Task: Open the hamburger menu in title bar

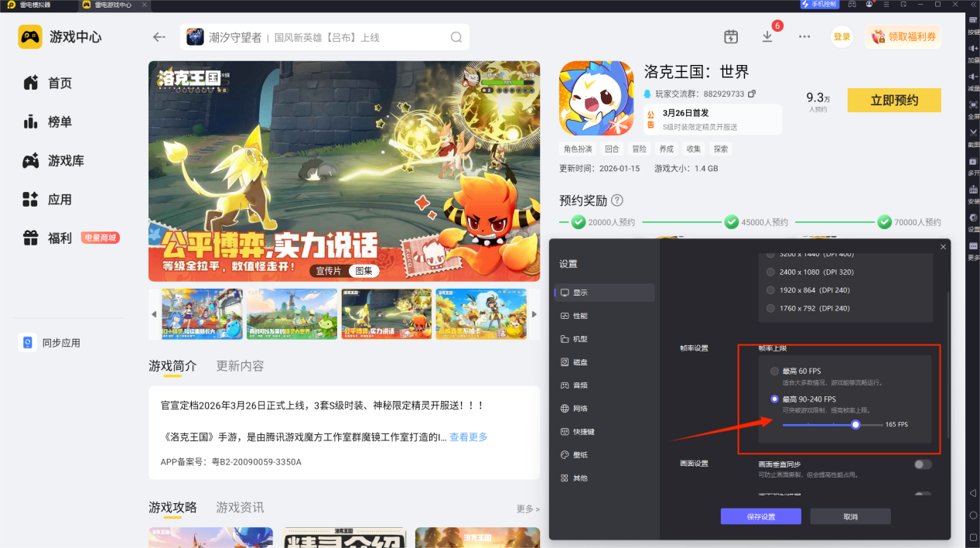Action: [x=886, y=4]
